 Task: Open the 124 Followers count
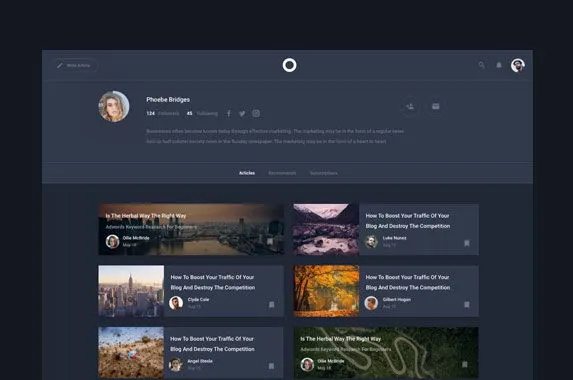[163, 113]
